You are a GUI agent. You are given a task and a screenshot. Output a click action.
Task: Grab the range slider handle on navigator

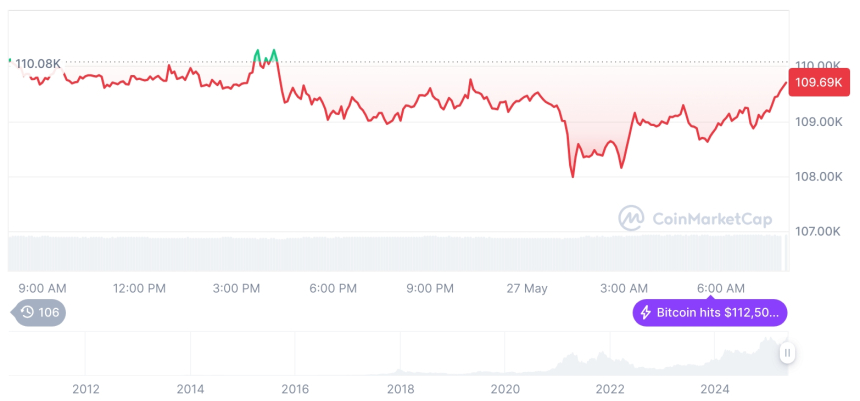click(787, 352)
